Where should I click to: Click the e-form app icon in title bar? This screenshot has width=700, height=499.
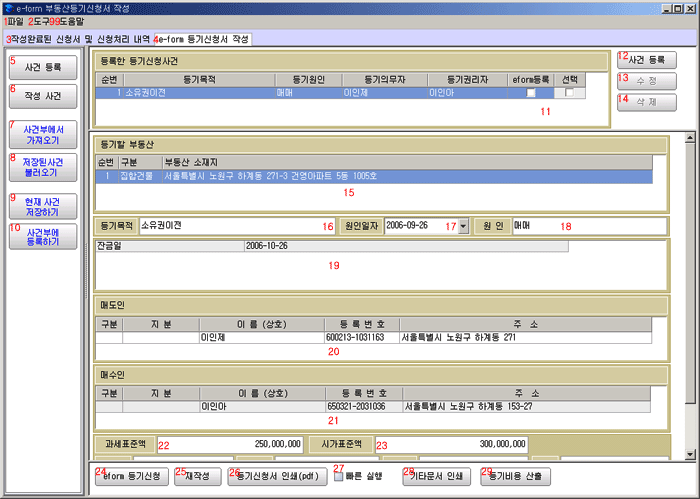[x=9, y=7]
